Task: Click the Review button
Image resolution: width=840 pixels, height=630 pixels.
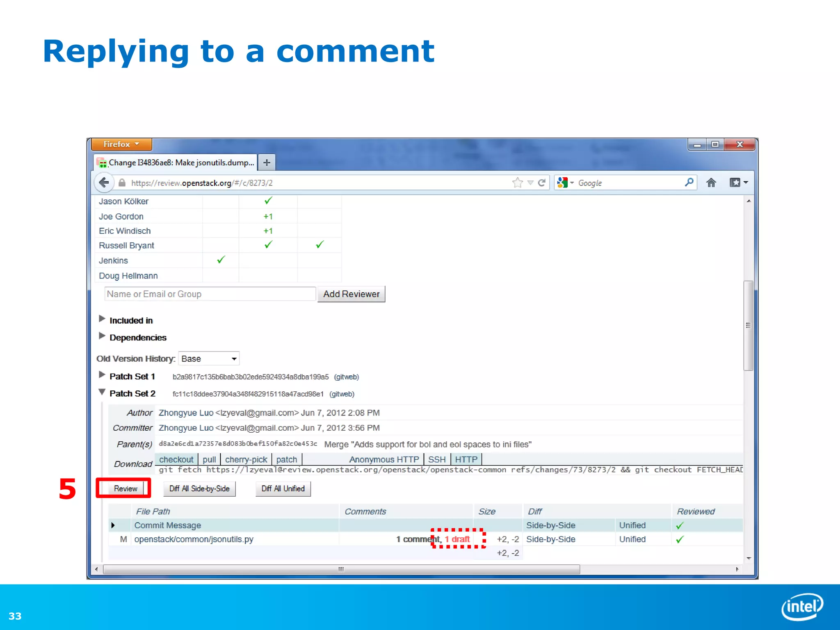Action: pyautogui.click(x=125, y=488)
